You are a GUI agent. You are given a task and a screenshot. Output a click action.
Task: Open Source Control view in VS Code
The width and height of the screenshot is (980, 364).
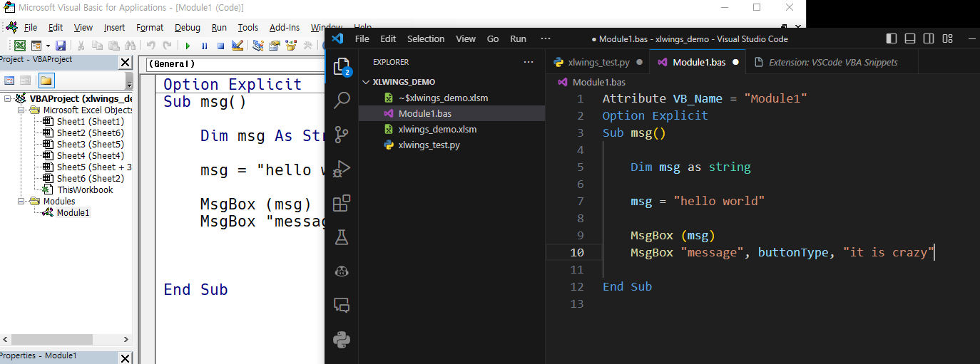[342, 134]
